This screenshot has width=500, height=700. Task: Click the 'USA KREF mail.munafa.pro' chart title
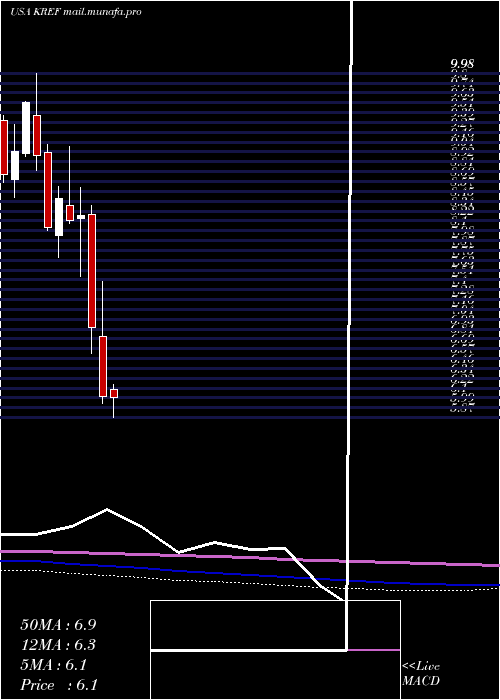75,12
